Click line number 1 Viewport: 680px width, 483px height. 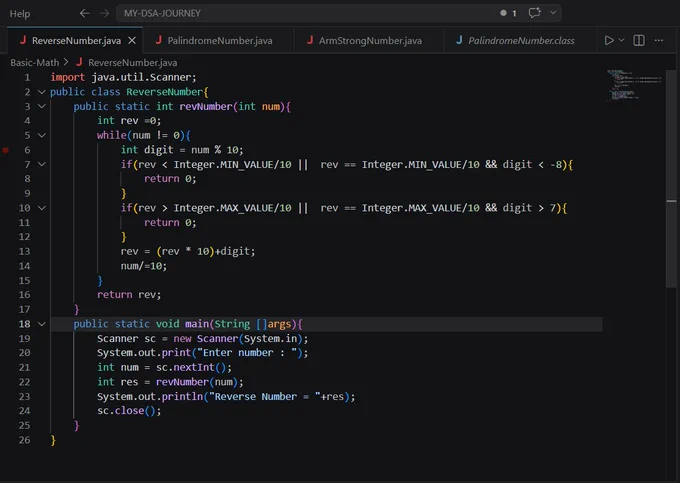point(27,77)
